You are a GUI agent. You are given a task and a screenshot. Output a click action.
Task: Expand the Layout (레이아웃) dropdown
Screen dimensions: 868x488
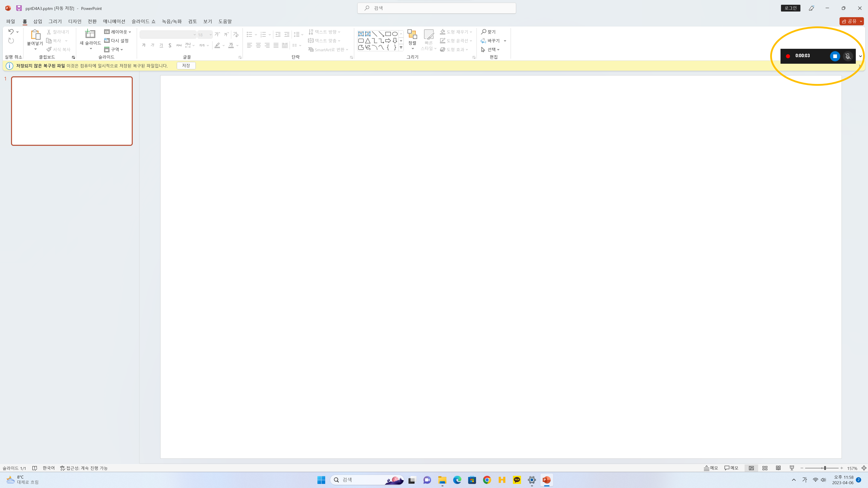118,32
